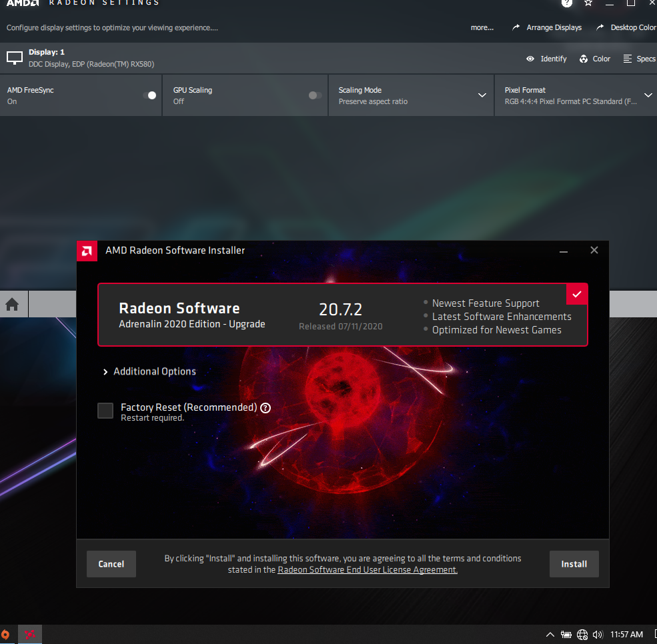Minimize the AMD Radeon Software Installer window
This screenshot has height=644, width=657.
pos(564,251)
